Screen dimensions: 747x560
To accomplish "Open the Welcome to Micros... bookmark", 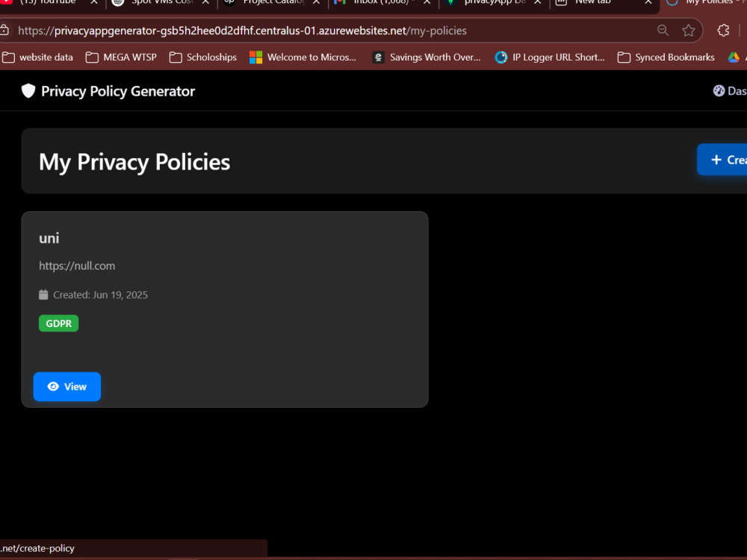I will (303, 57).
